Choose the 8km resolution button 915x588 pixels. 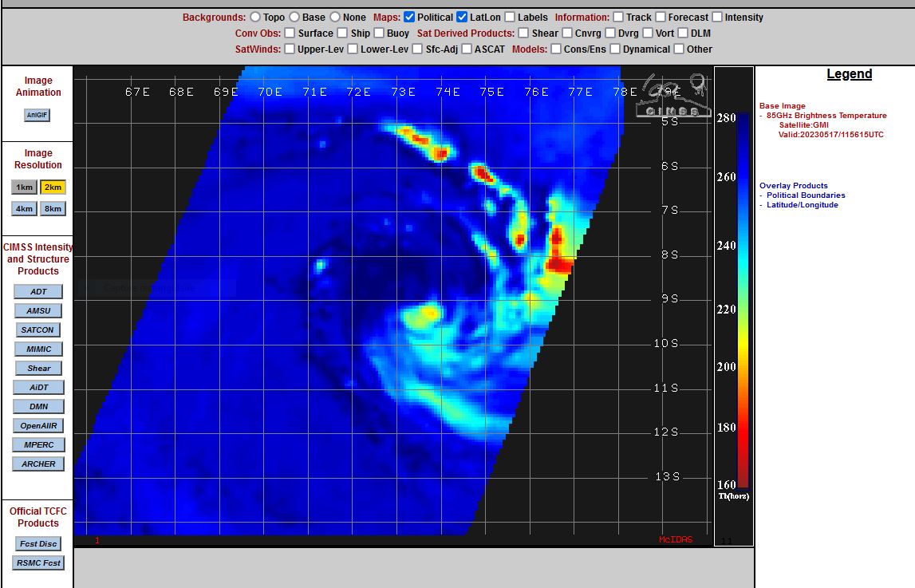[x=53, y=208]
